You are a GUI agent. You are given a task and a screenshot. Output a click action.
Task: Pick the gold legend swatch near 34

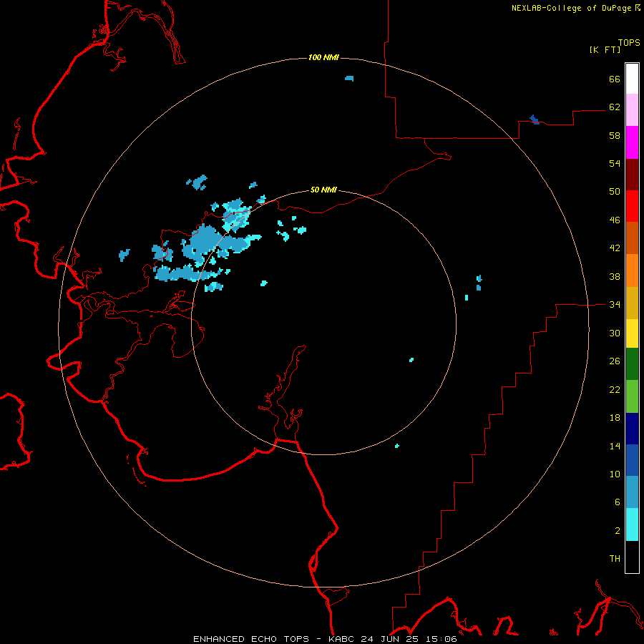[x=632, y=303]
